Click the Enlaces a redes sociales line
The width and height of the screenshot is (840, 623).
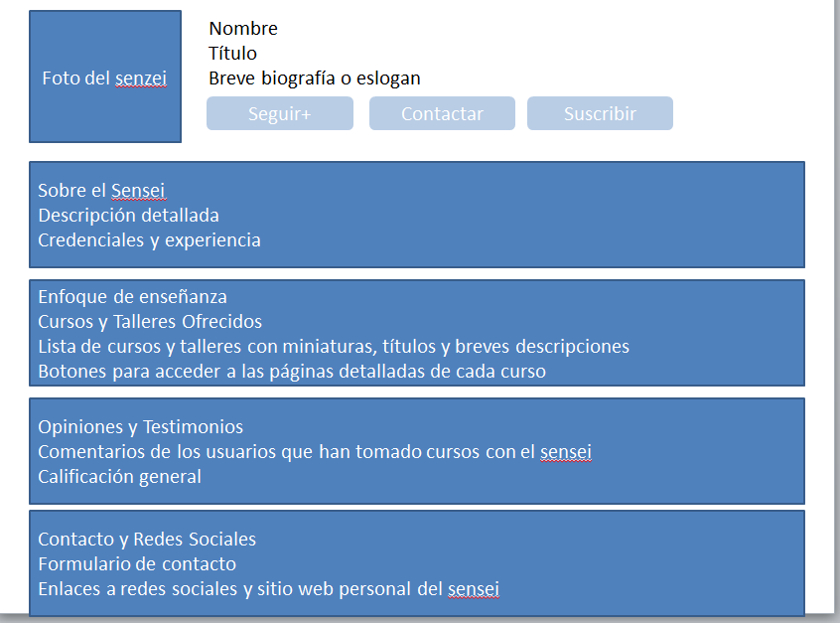point(268,589)
